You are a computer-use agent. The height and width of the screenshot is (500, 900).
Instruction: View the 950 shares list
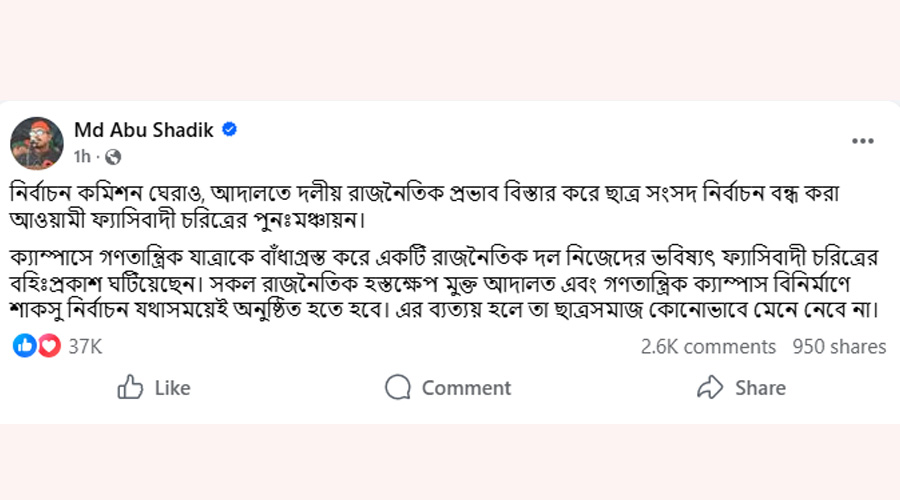839,346
